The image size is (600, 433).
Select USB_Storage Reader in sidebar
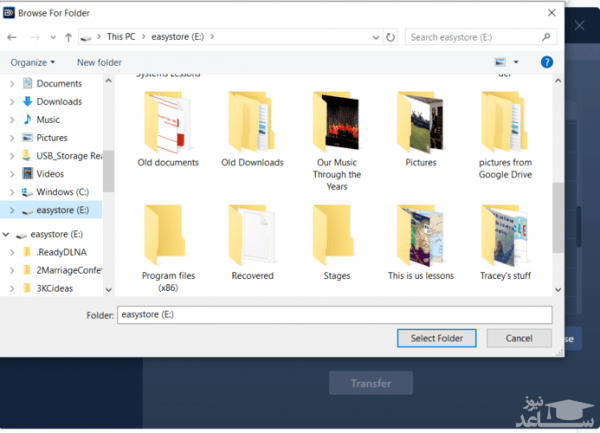[x=68, y=155]
